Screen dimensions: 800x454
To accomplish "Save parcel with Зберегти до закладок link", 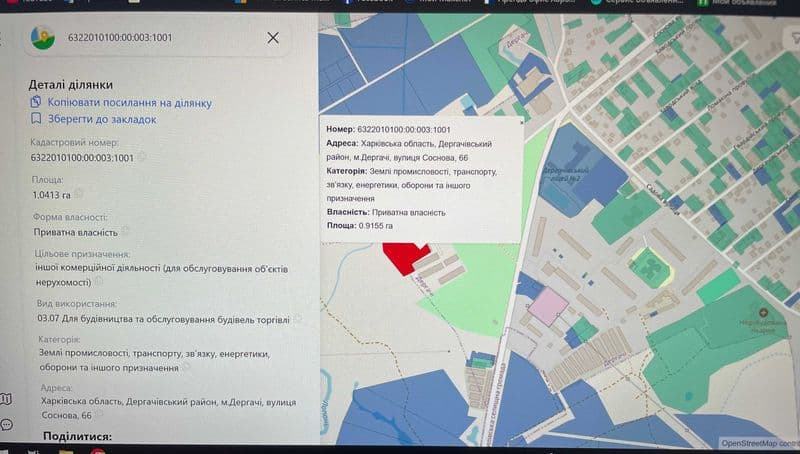I will 102,119.
